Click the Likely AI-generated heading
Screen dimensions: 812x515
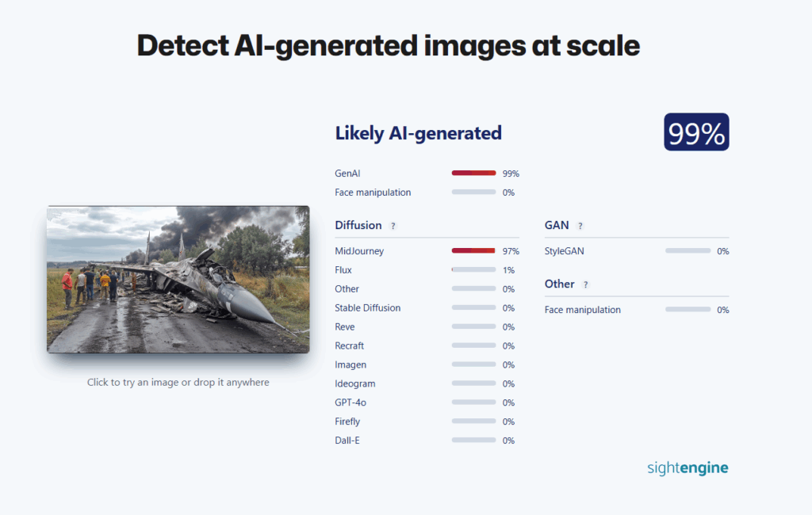(x=418, y=132)
